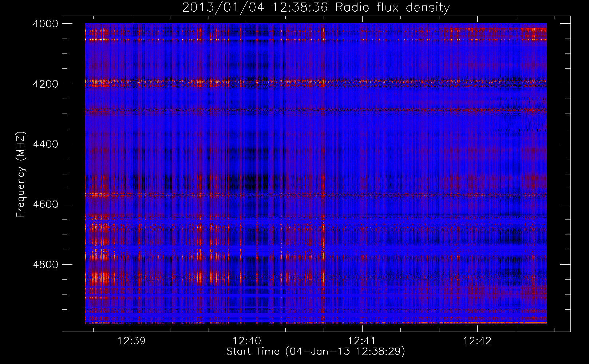The height and width of the screenshot is (364, 589).
Task: Click the plot title "Radio flux density"
Action: [x=392, y=7]
